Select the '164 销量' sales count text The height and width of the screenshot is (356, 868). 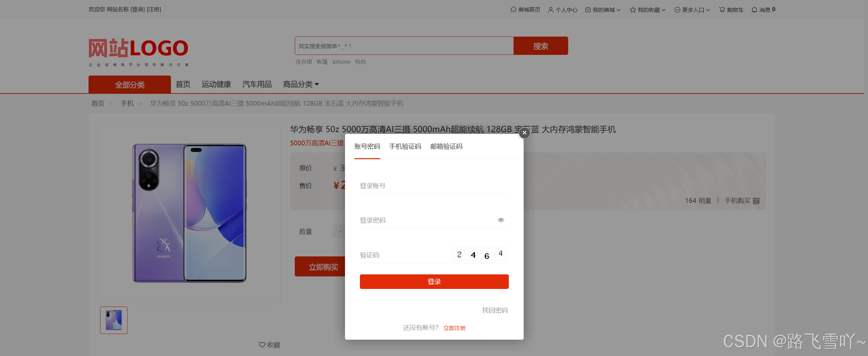pyautogui.click(x=698, y=201)
